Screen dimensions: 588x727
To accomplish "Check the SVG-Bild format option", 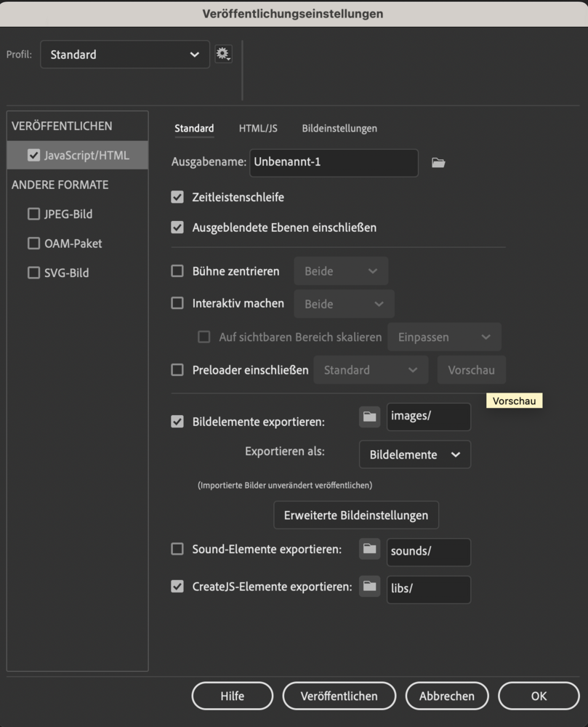I will [33, 273].
